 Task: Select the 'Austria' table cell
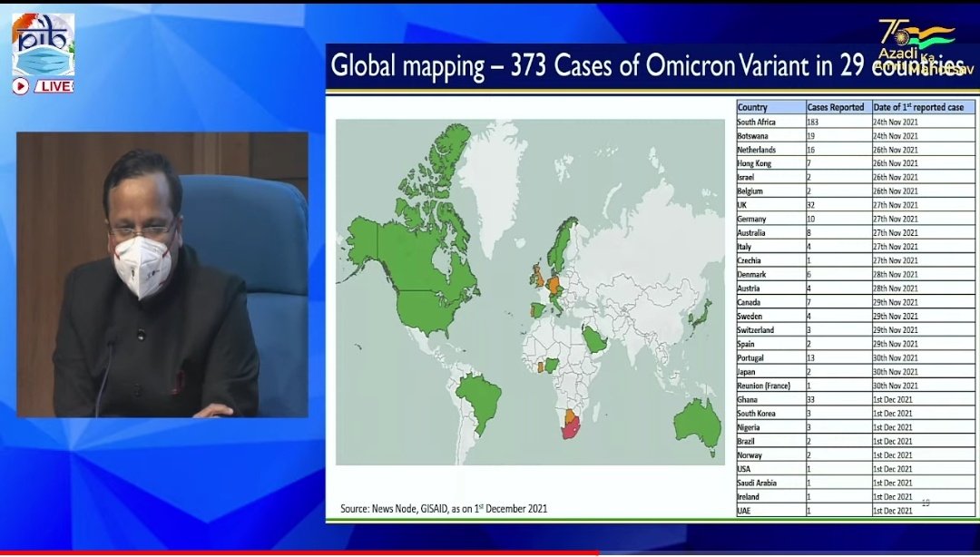point(771,288)
